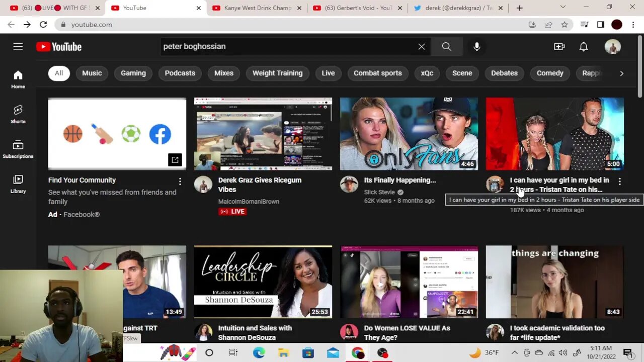644x362 pixels.
Task: Open Do Women LOSE VALUE As They Age
Action: point(407,332)
